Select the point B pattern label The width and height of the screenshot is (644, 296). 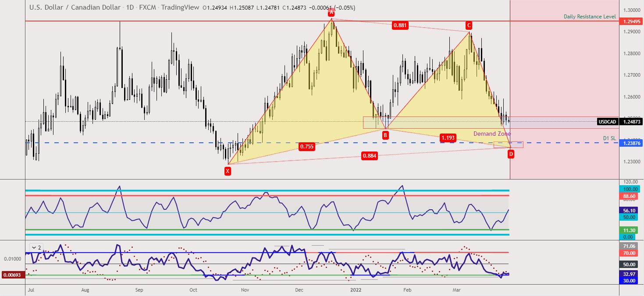(x=385, y=135)
